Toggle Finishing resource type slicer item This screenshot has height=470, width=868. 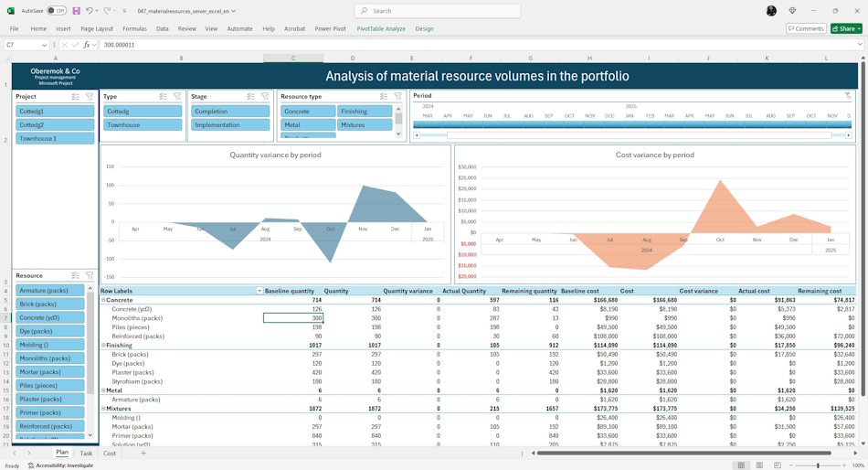pyautogui.click(x=365, y=112)
